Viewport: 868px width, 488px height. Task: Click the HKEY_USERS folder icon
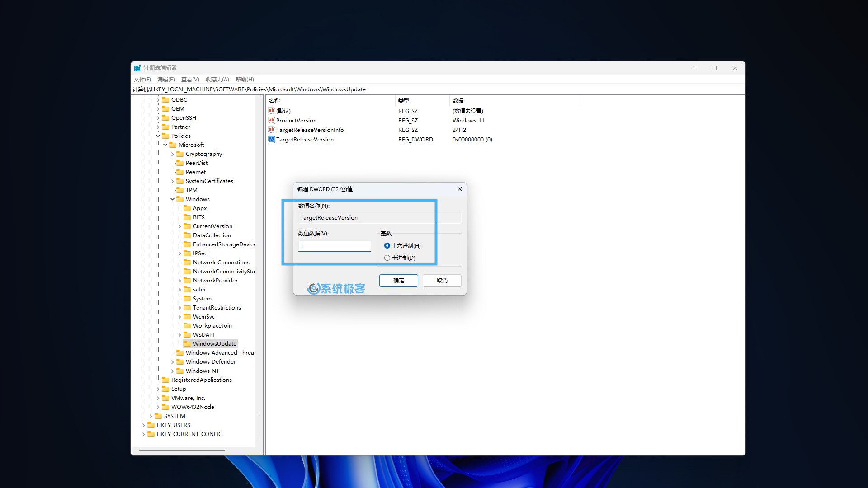pyautogui.click(x=151, y=425)
